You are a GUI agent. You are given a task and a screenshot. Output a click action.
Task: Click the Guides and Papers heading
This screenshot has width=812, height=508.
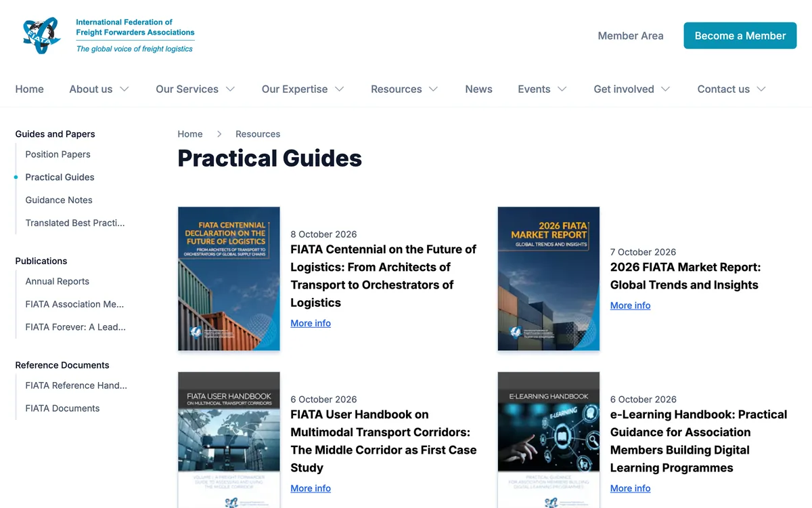pos(55,134)
